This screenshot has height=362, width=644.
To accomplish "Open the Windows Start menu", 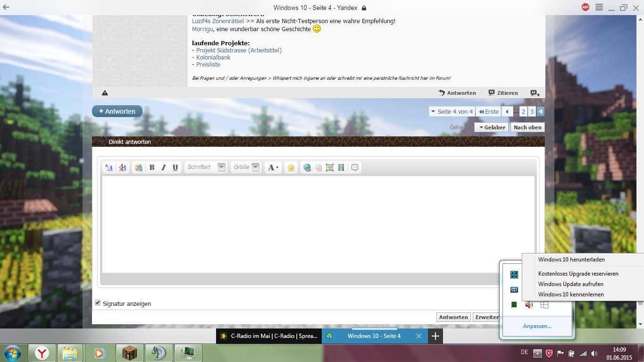I will [12, 353].
